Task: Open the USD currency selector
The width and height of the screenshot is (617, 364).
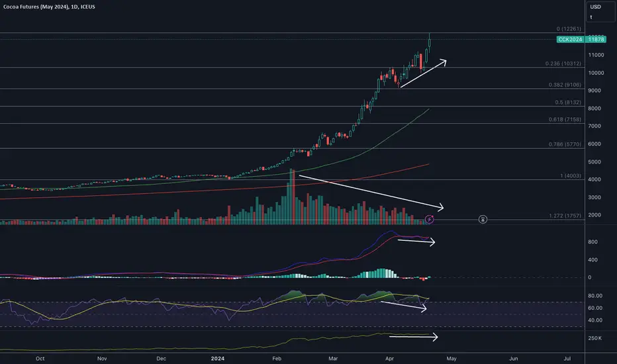Action: pyautogui.click(x=595, y=7)
